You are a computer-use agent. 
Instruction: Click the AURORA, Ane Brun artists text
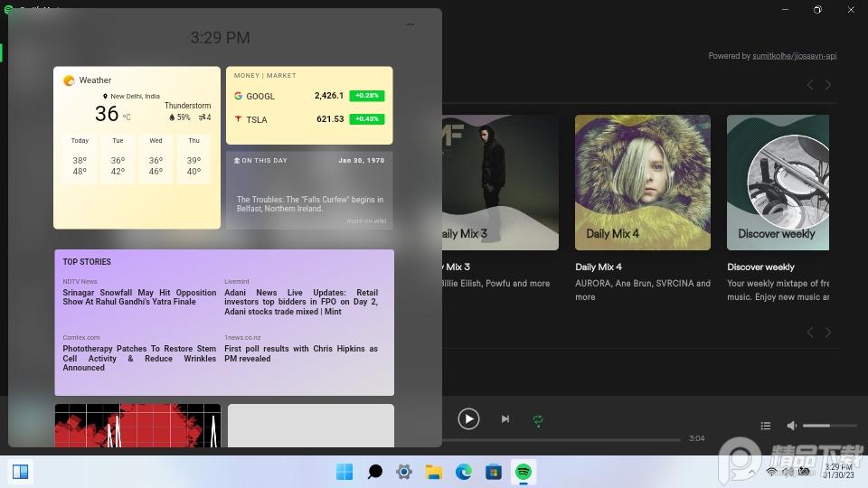tap(643, 290)
